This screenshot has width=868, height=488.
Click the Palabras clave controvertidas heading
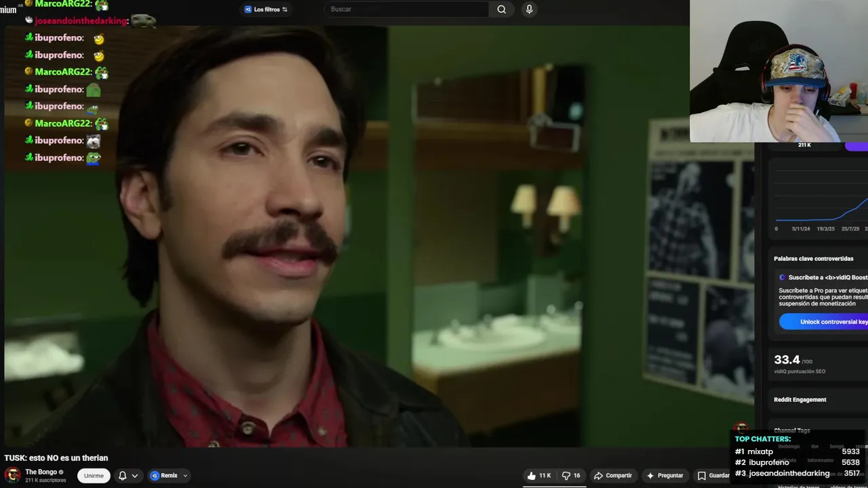814,259
